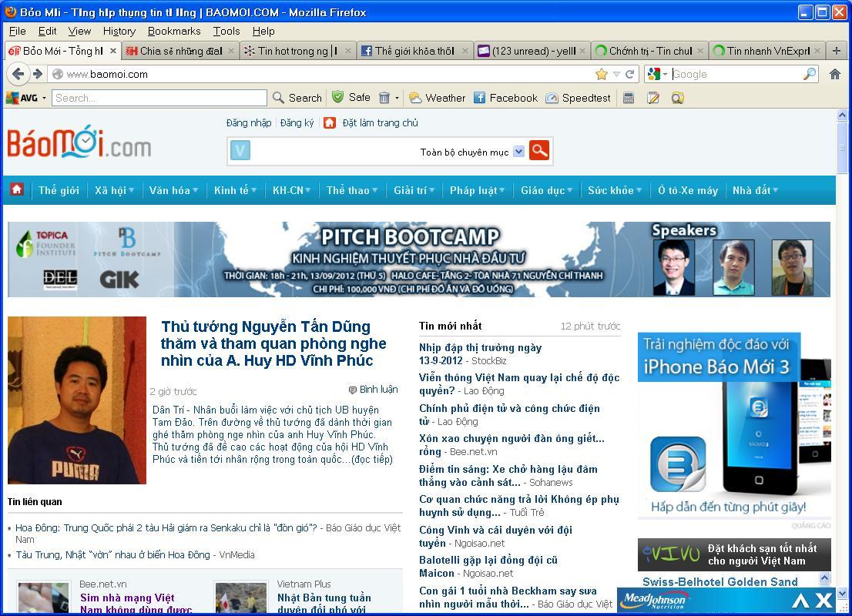Click the home icon in blue navigation bar
This screenshot has height=616, width=852.
(x=17, y=189)
